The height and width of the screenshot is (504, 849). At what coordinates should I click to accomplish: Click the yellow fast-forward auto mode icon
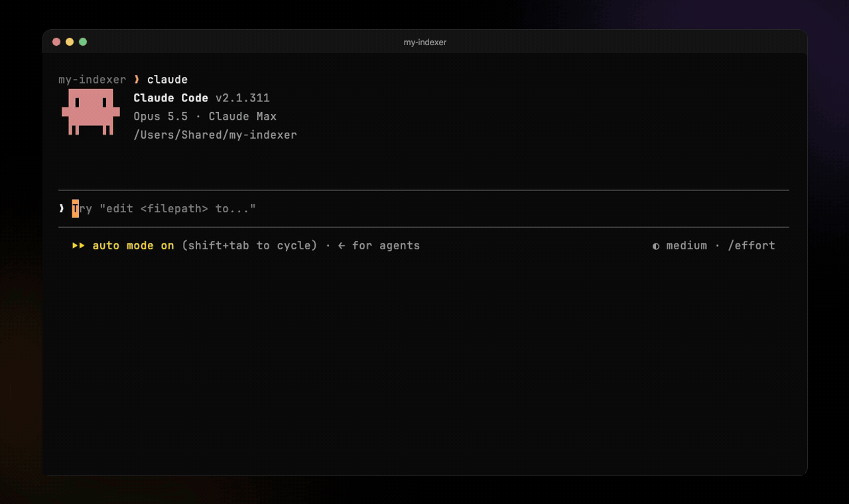[x=78, y=245]
